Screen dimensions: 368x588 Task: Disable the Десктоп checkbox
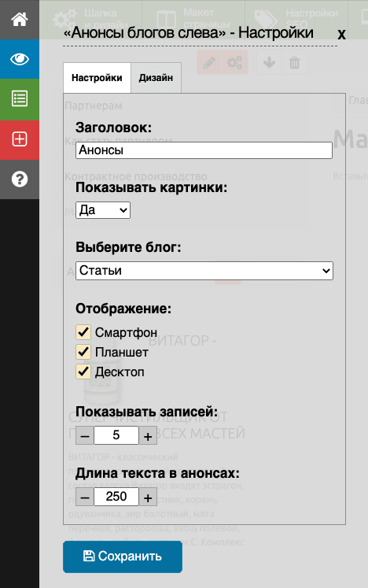click(x=83, y=372)
